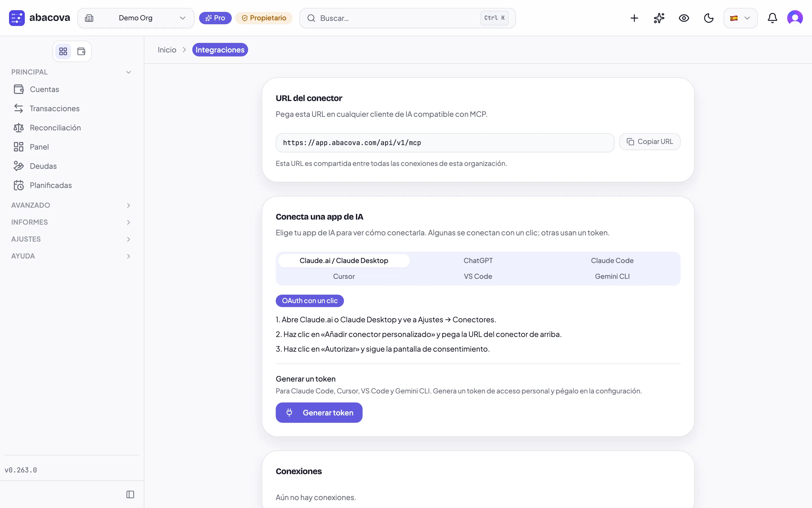Screen dimensions: 812x508
Task: Toggle dark mode with the moon icon
Action: 709,18
